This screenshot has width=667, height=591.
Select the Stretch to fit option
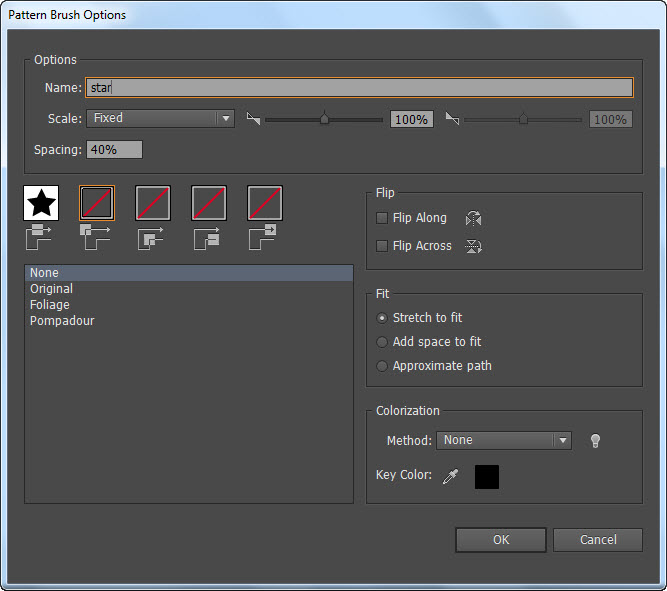(382, 318)
